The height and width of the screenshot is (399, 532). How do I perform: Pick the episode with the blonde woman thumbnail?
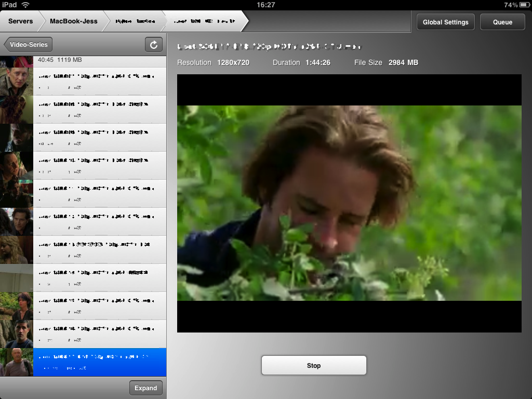coord(83,250)
